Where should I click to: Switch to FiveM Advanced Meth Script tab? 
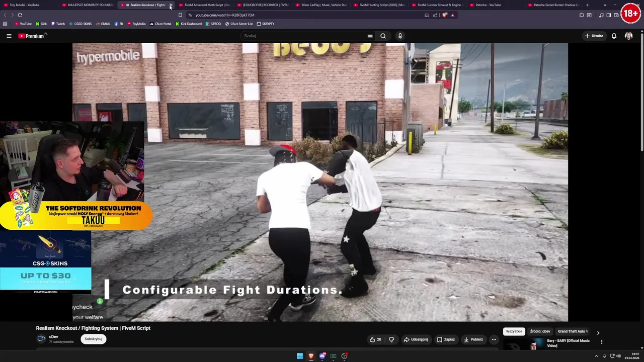click(204, 5)
